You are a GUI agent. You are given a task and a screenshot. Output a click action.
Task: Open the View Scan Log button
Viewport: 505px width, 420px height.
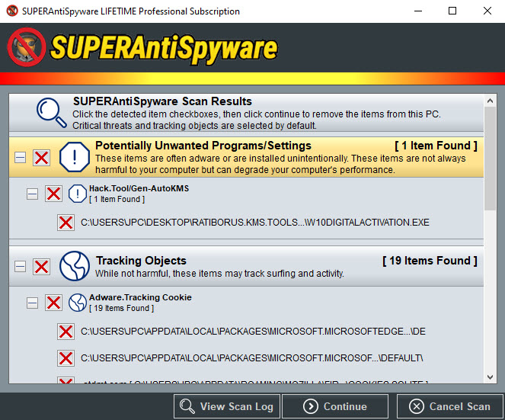[227, 406]
